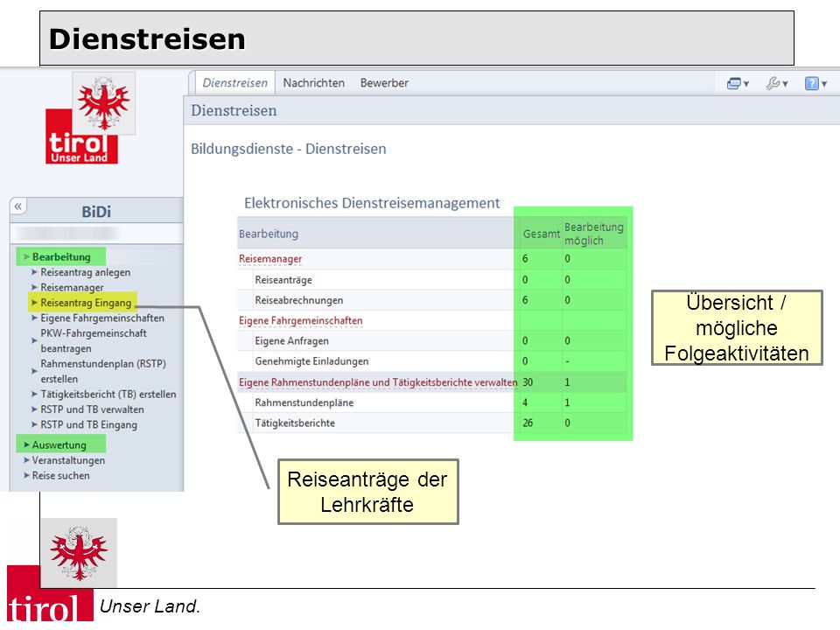Click the Tirol Unser Land logo above BiDi
840x630 pixels.
pyautogui.click(x=90, y=118)
